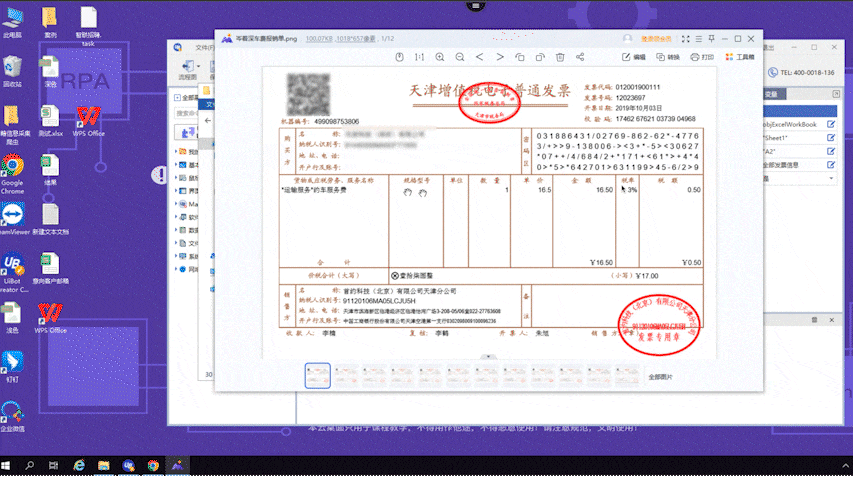The height and width of the screenshot is (480, 854).
Task: Expand the 系统 command tree node
Action: pos(176,256)
